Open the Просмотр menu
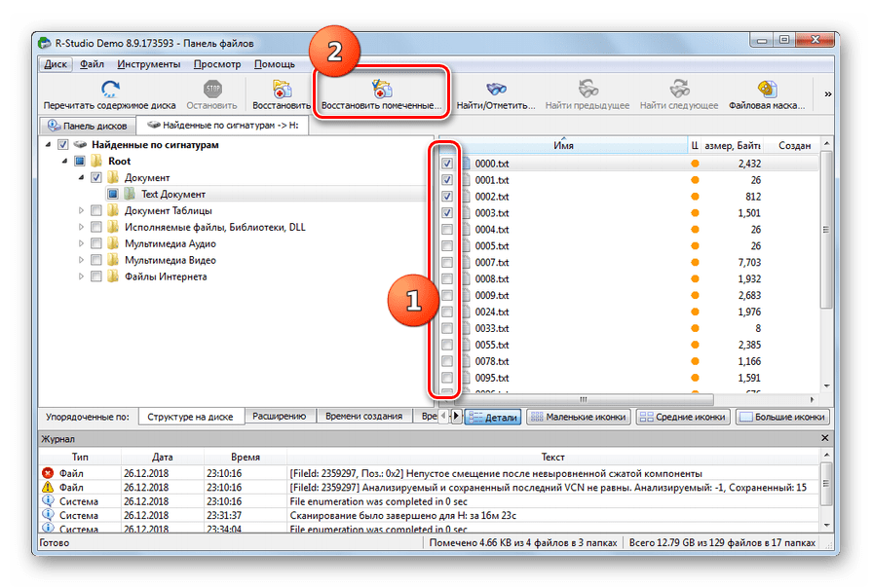Image resolution: width=872 pixels, height=588 pixels. 217,64
